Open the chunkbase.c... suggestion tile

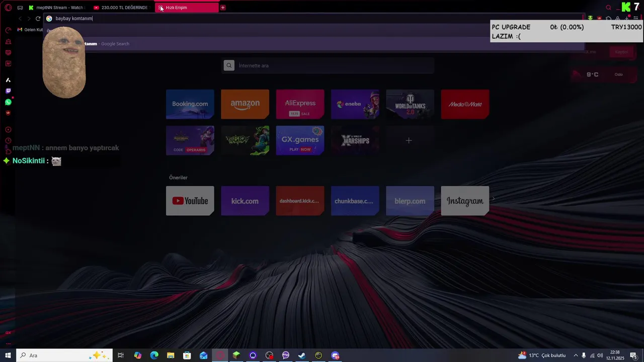pos(355,201)
